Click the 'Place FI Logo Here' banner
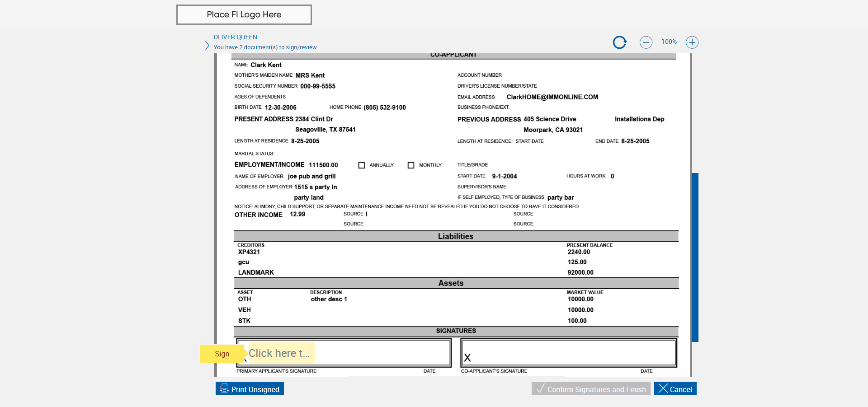 coord(244,14)
